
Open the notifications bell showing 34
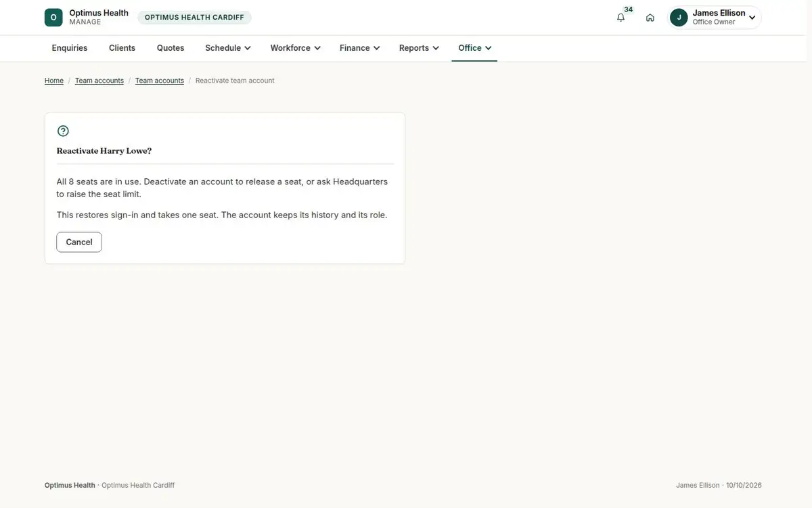click(621, 18)
